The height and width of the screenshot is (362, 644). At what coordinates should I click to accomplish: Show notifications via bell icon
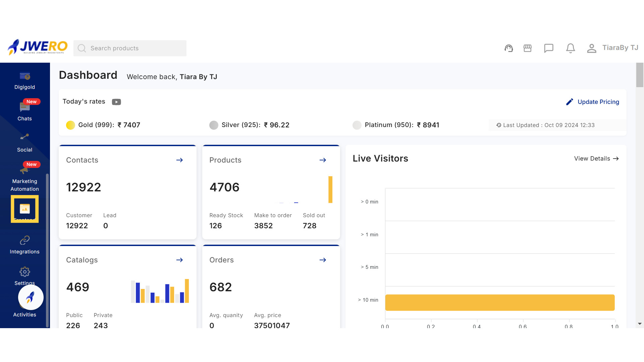pos(570,48)
